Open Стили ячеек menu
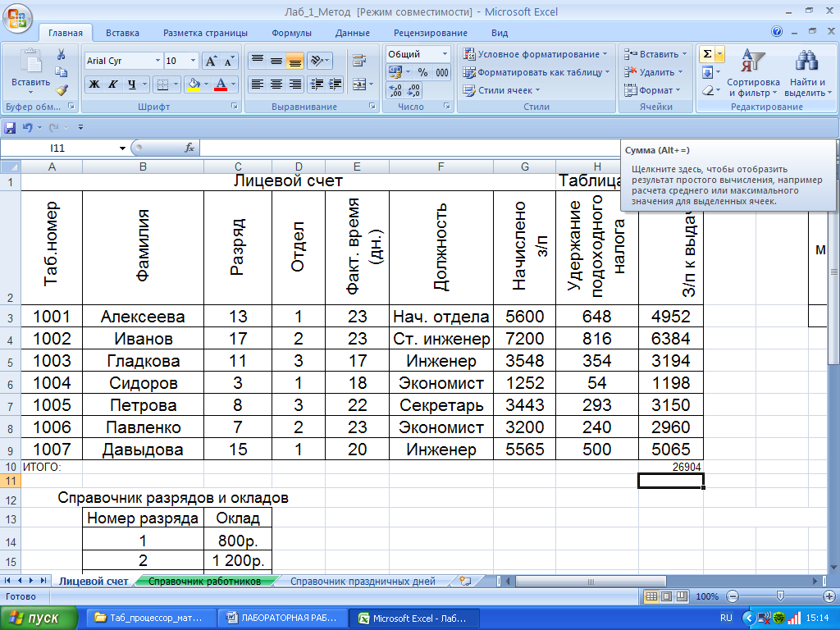Viewport: 840px width, 630px height. (501, 90)
